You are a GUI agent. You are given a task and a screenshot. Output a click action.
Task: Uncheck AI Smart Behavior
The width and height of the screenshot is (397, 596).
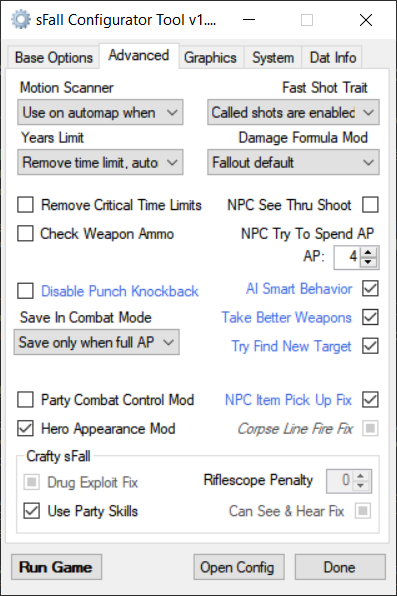click(370, 288)
